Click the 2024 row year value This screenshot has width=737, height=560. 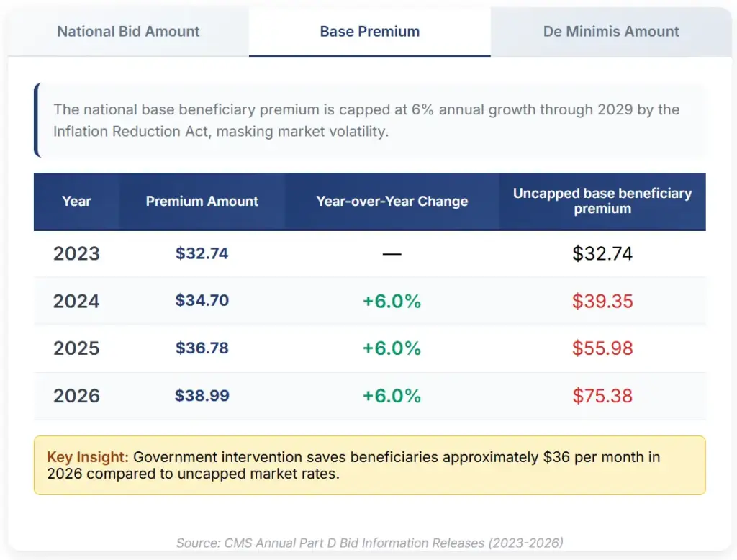tap(76, 301)
